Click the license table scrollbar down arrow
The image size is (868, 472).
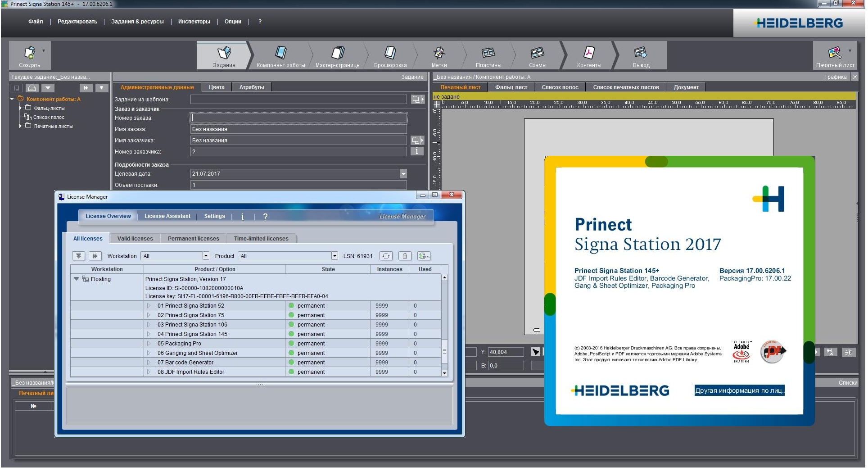pyautogui.click(x=444, y=373)
